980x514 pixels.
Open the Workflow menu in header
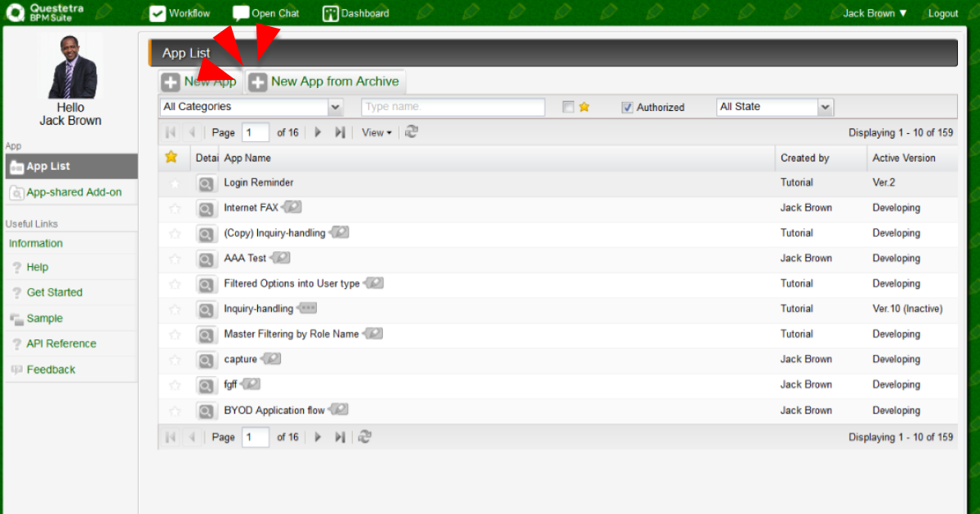click(180, 13)
